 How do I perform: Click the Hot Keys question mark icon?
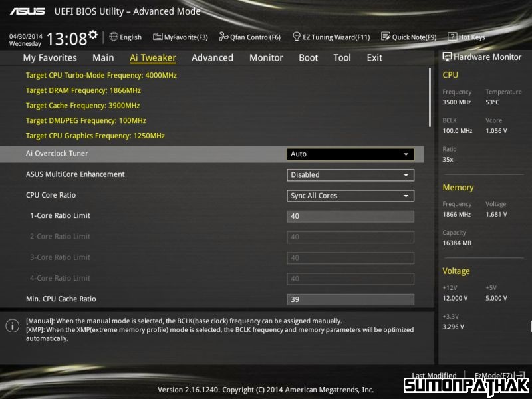452,37
